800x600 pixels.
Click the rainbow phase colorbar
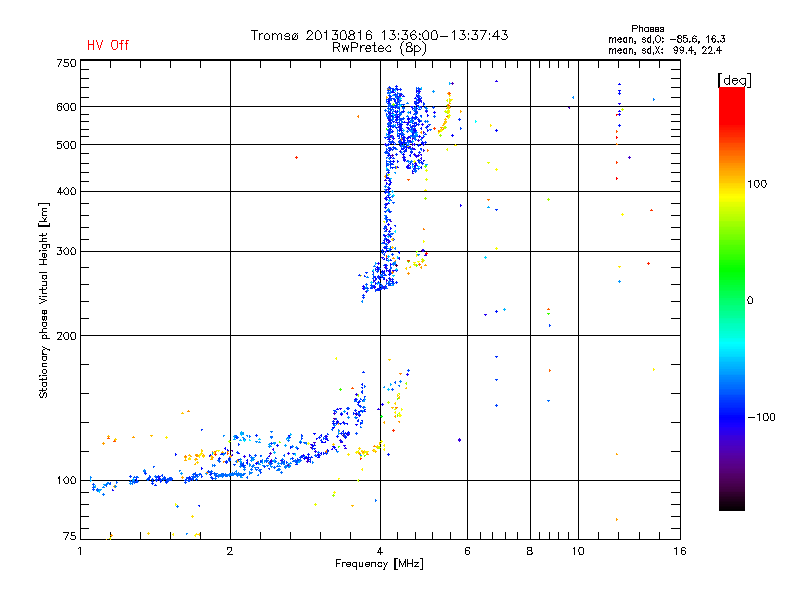732,298
